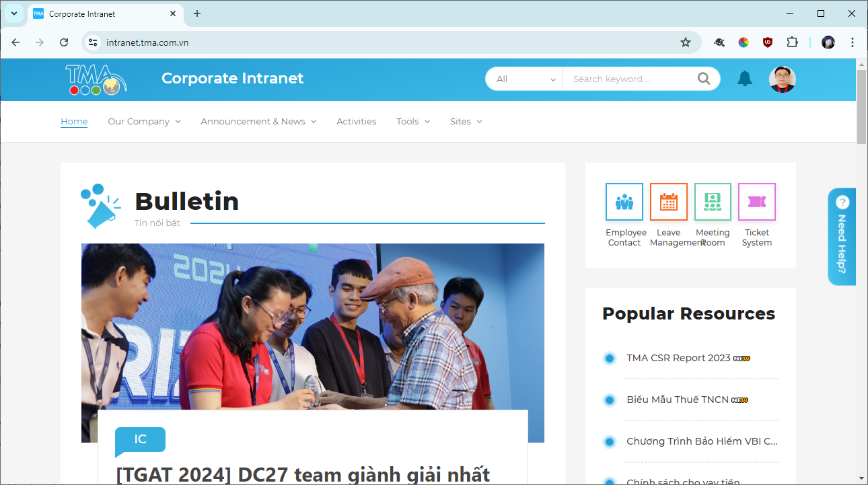Click the Corporate Intranet header title
The width and height of the screenshot is (868, 485).
tap(233, 79)
